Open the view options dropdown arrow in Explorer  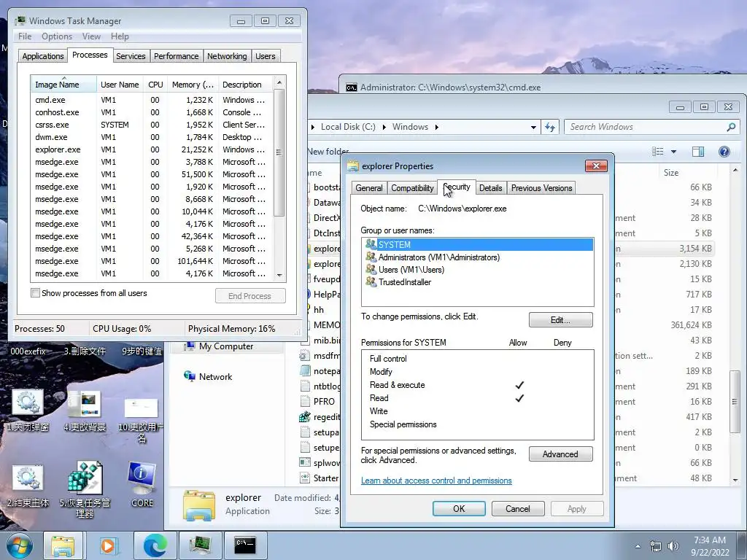click(673, 152)
